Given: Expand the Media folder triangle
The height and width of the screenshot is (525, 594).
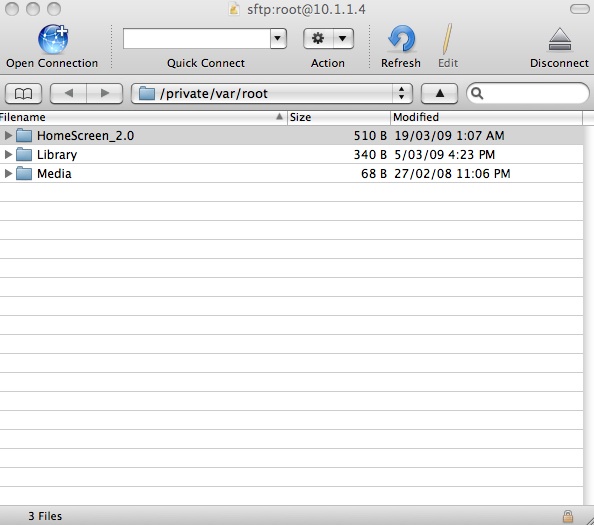Looking at the screenshot, I should (8, 173).
